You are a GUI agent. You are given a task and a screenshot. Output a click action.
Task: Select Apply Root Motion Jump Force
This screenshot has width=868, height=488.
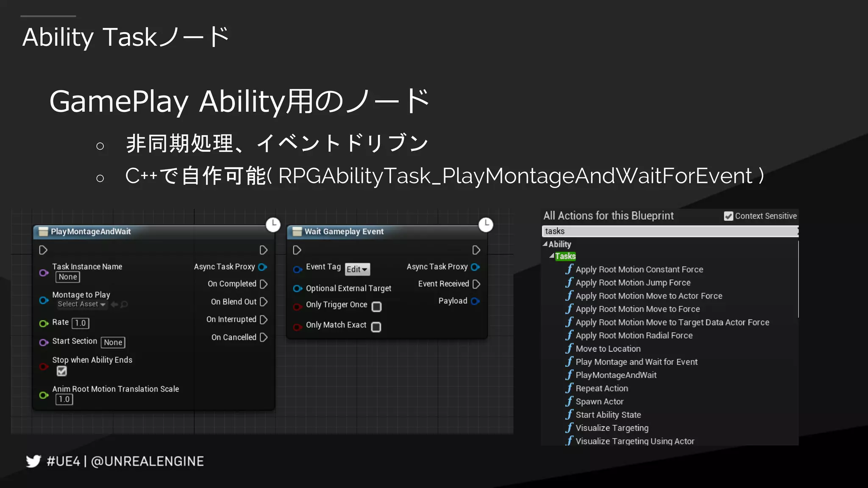pos(633,283)
